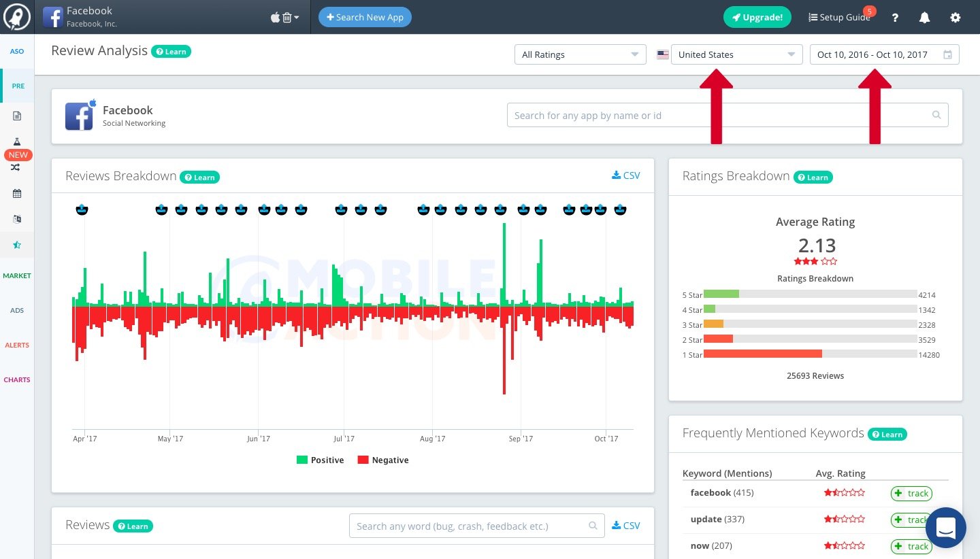The image size is (980, 559).
Task: Click the keyword now (207)
Action: click(x=712, y=546)
